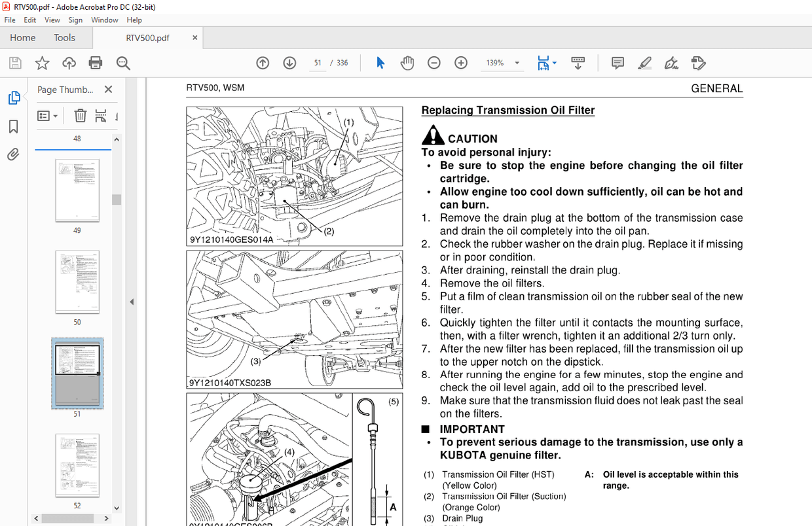Zoom out with the minus icon
The width and height of the screenshot is (812, 526).
(434, 62)
